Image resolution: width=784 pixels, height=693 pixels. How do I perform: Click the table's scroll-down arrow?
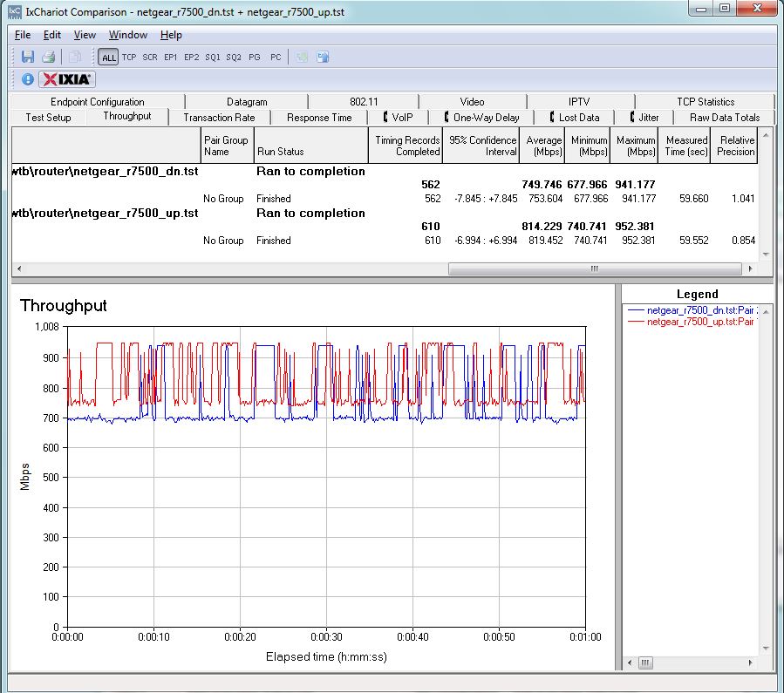click(766, 255)
